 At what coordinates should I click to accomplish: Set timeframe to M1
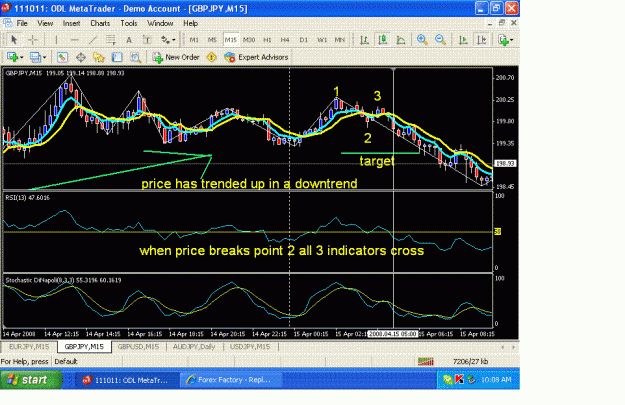[x=194, y=40]
